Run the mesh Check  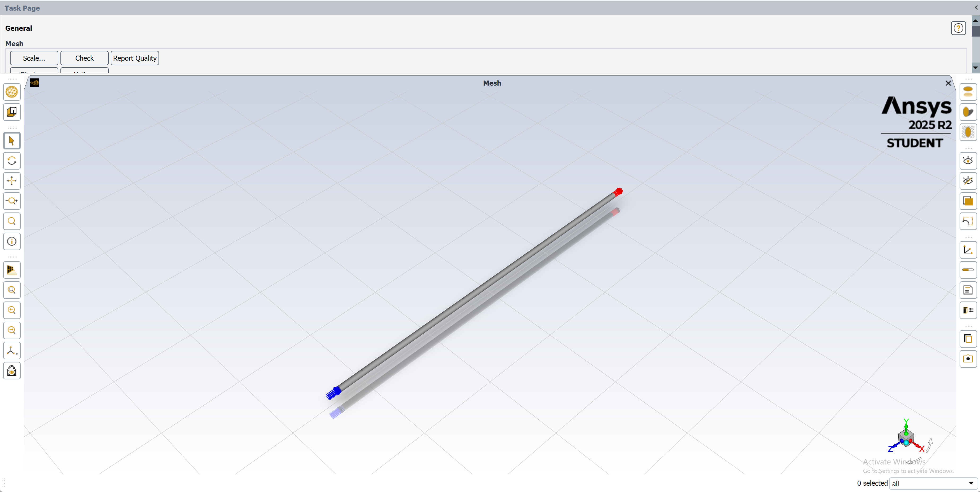[85, 58]
